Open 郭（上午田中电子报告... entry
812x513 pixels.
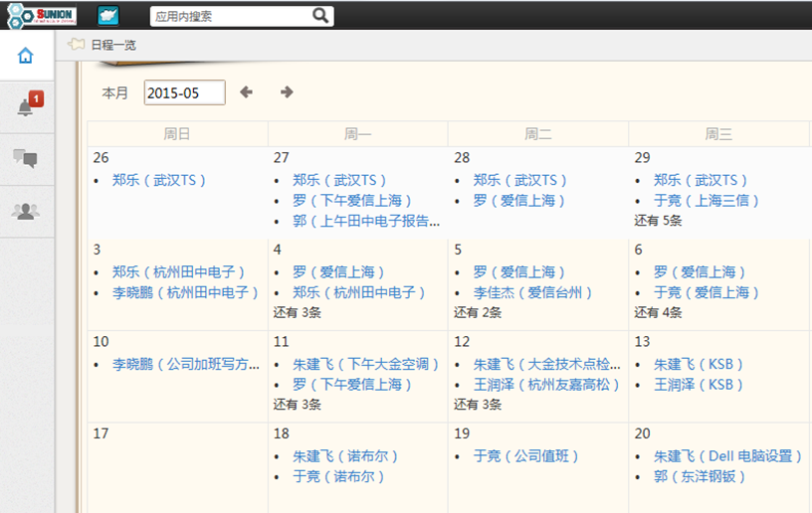pos(366,222)
